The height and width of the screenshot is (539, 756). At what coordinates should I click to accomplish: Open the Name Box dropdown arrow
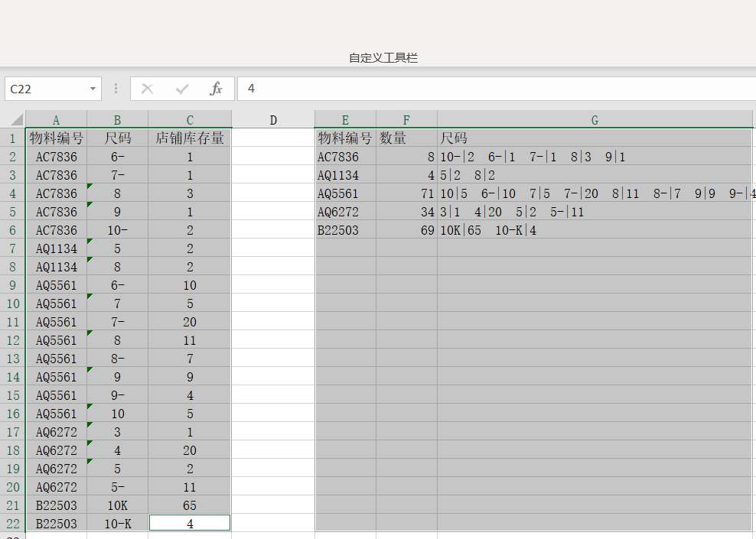point(93,89)
